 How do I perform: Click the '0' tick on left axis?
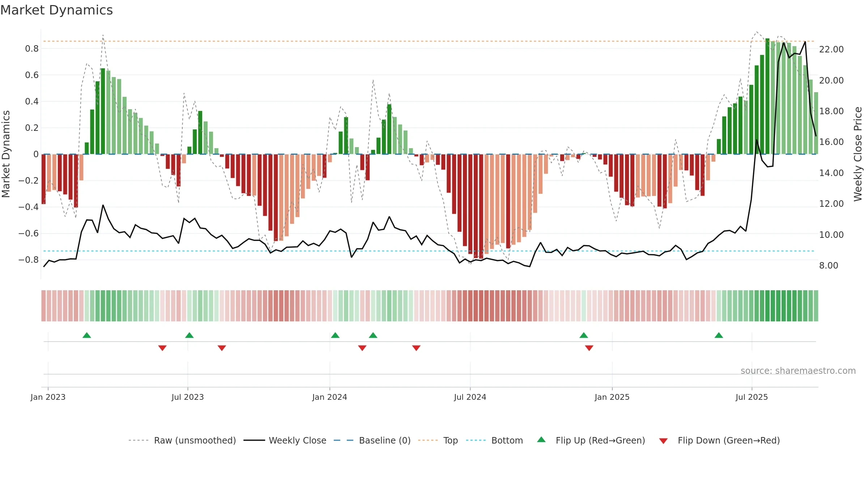36,154
